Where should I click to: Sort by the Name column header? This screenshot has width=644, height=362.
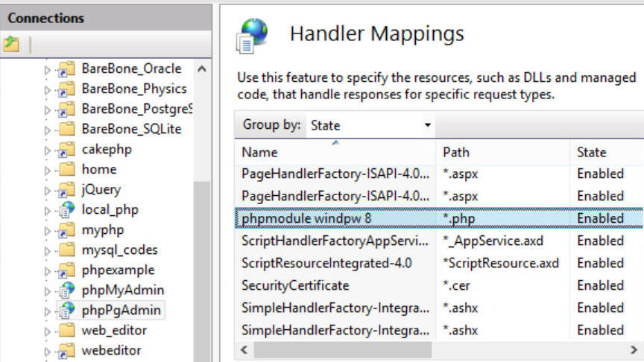[x=335, y=152]
